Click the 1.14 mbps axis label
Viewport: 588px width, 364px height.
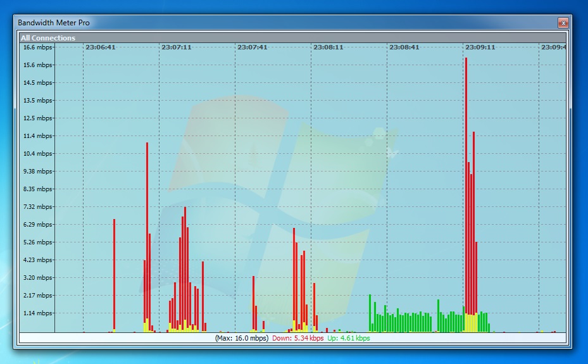click(37, 313)
